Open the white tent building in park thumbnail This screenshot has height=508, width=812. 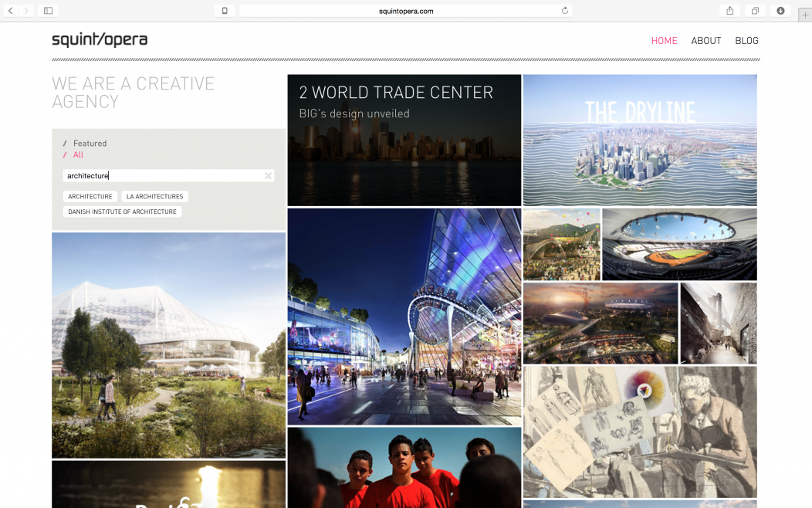coord(169,345)
